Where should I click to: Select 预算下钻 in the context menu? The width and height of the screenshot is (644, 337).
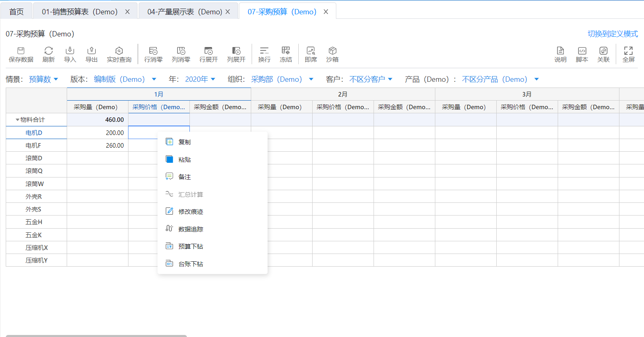(191, 246)
